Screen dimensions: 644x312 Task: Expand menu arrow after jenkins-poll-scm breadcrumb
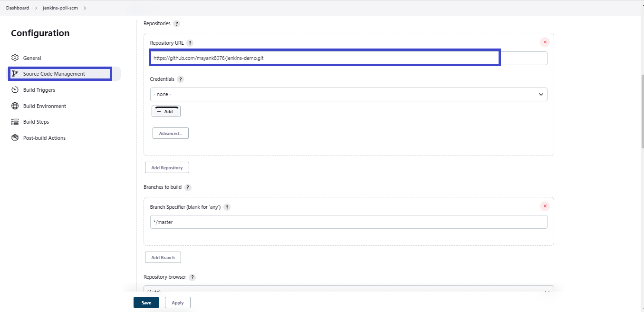click(x=85, y=8)
